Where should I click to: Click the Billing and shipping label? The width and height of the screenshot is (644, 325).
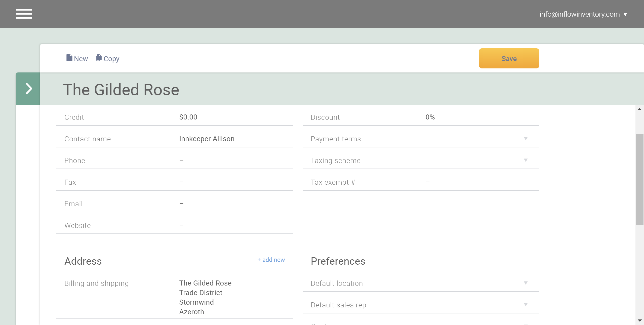point(97,283)
